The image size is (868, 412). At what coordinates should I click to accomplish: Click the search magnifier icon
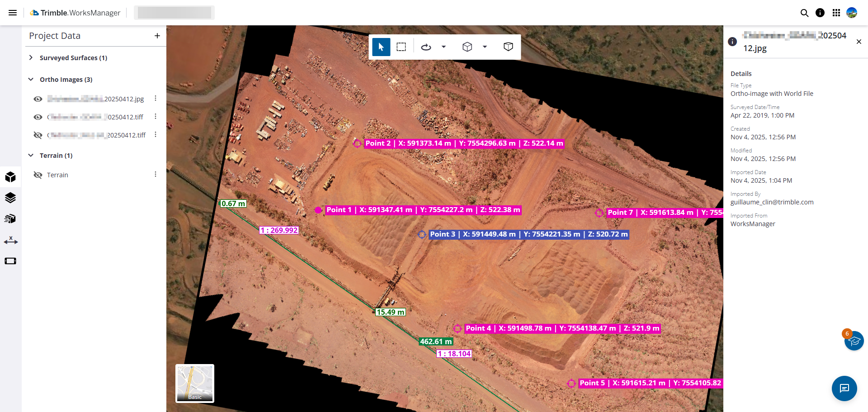click(x=804, y=13)
